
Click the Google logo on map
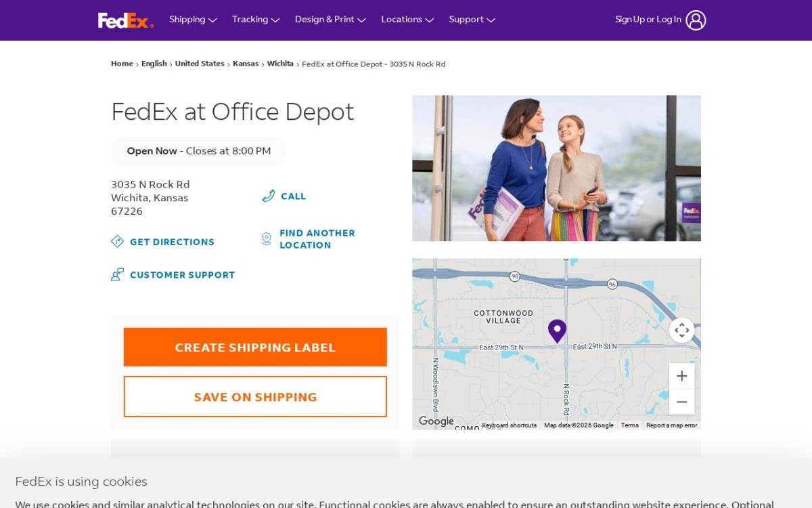coord(436,421)
